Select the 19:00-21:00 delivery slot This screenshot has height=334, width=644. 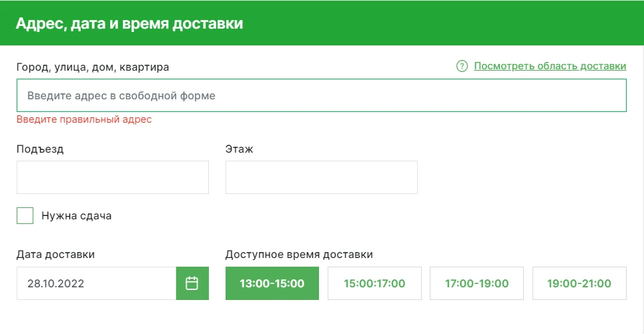pyautogui.click(x=579, y=283)
